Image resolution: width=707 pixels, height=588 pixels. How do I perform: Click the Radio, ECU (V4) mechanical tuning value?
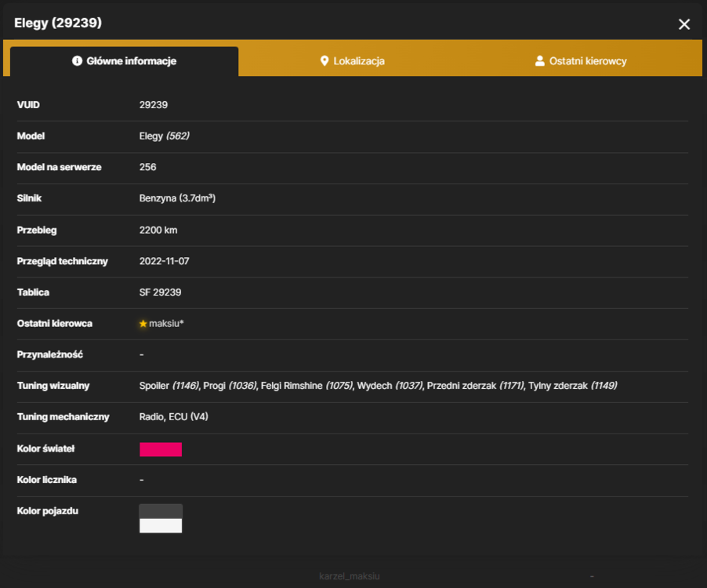point(173,416)
